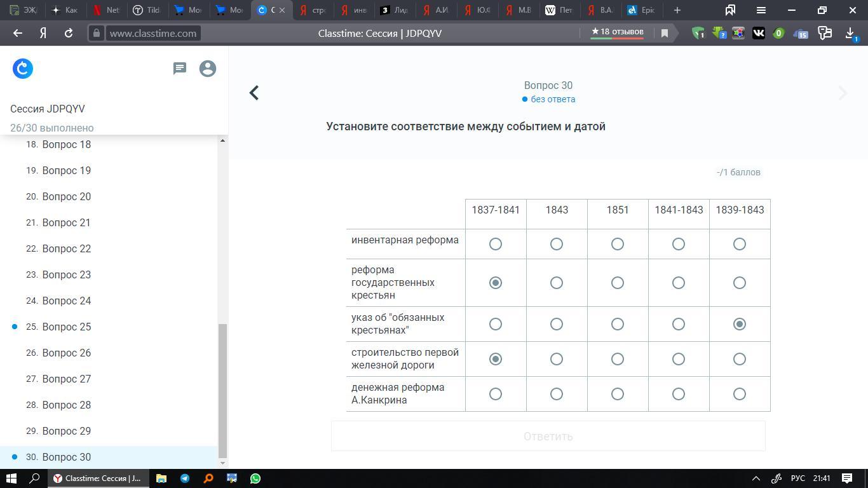Open Вопрос 25 in the sidebar

pos(67,327)
